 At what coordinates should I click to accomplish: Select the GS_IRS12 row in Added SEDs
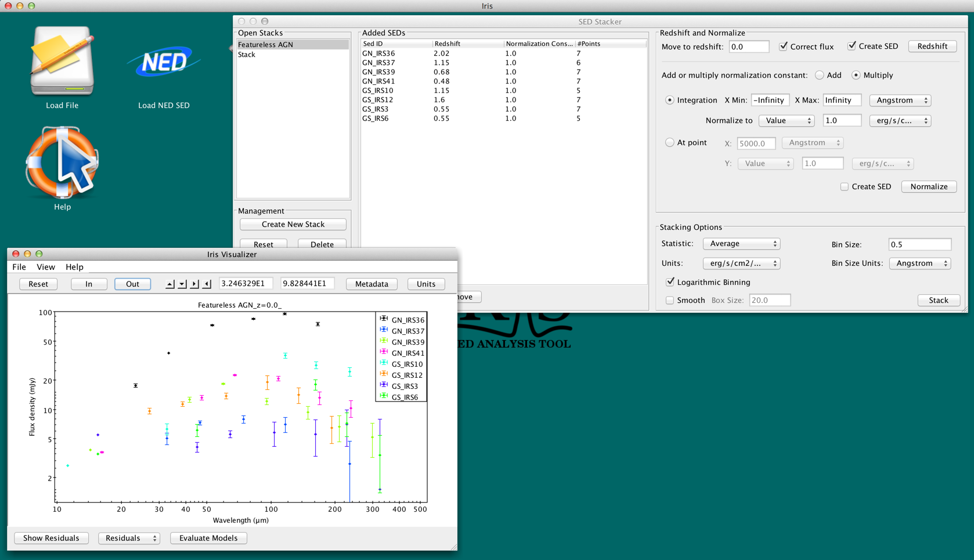503,100
